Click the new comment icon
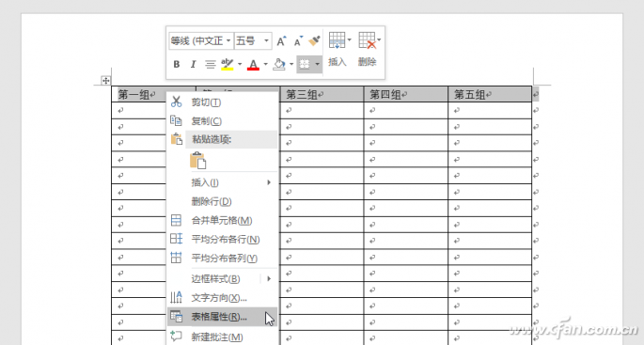The width and height of the screenshot is (644, 345). 176,336
